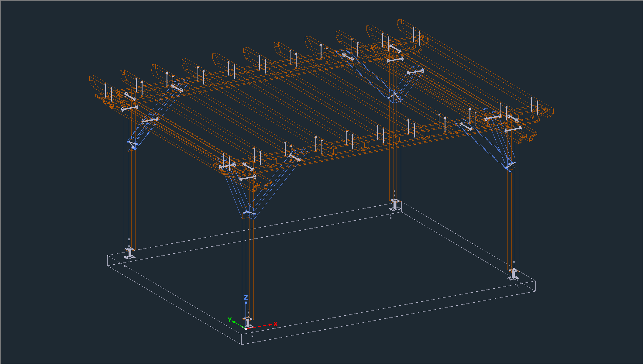Select the rear corner post base bracket

coord(395,204)
